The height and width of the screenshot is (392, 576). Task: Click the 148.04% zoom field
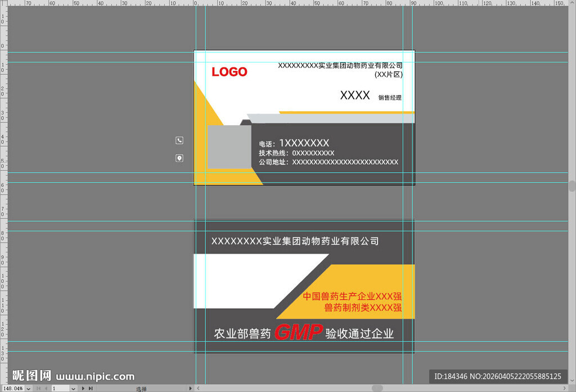(x=13, y=388)
